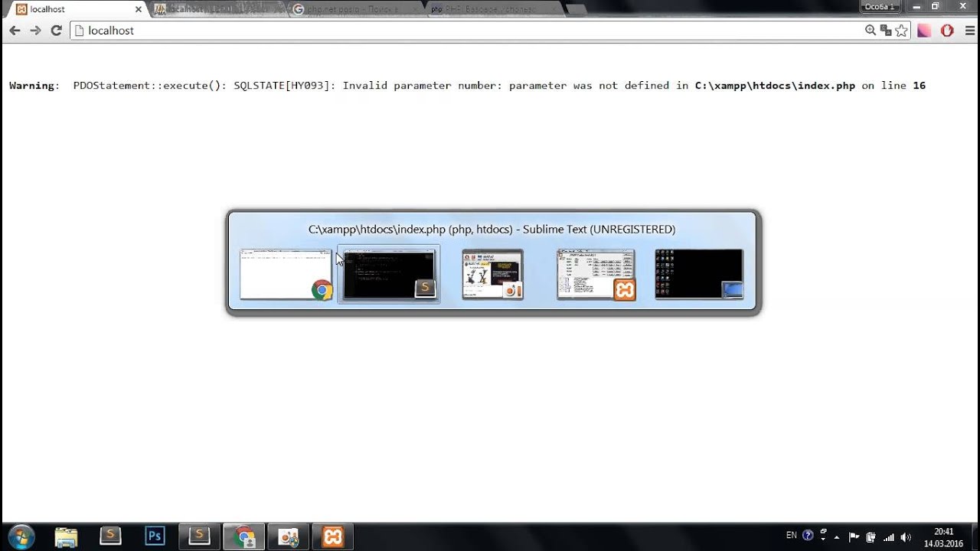
Task: Click the translate page icon
Action: [x=886, y=31]
